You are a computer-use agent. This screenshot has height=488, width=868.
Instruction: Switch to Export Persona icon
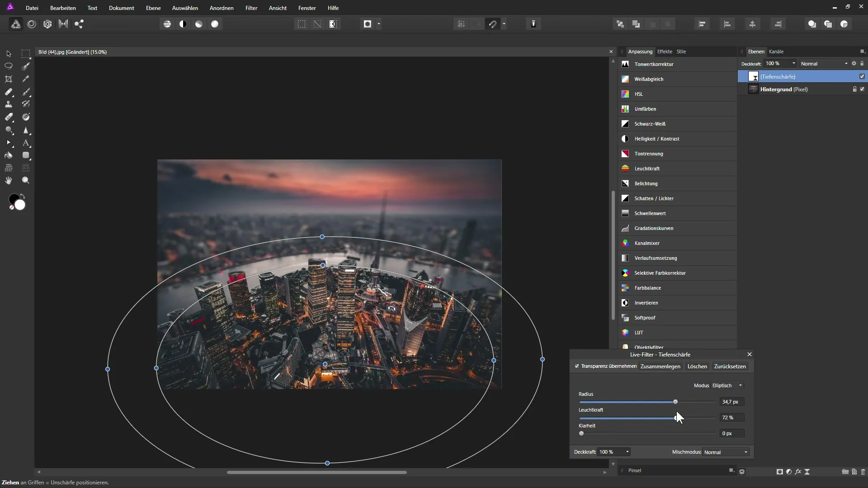[79, 24]
